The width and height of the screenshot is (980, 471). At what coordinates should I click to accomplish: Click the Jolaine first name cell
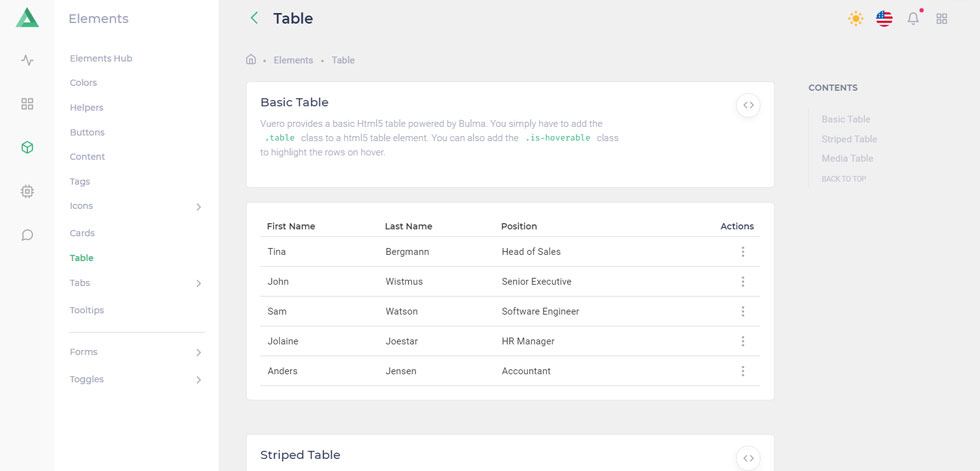click(284, 341)
